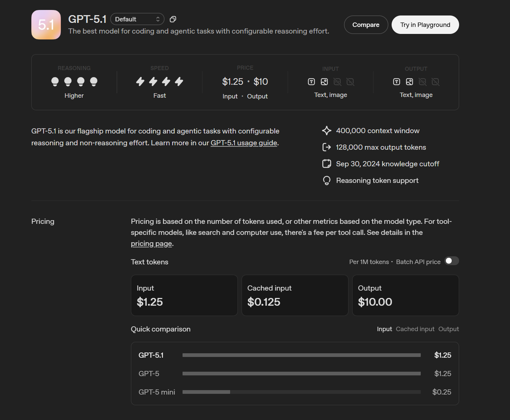Click the max output tokens arrow icon
The image size is (510, 420).
point(327,147)
